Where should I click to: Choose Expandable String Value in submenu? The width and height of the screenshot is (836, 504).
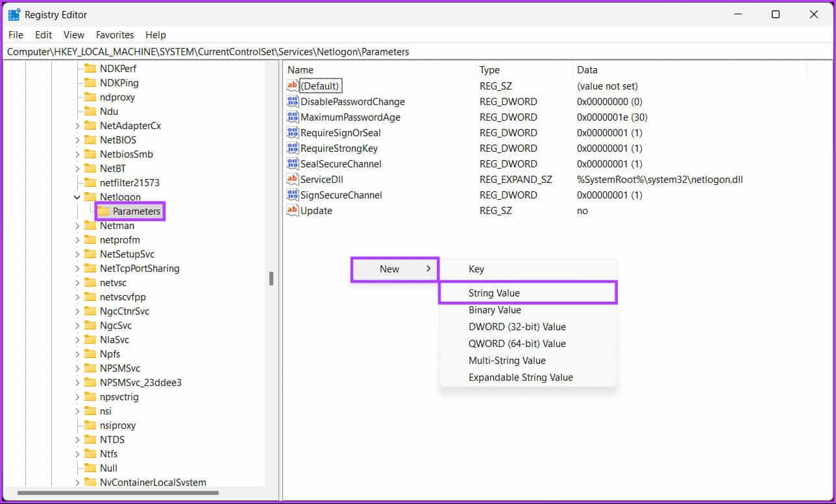click(x=528, y=378)
